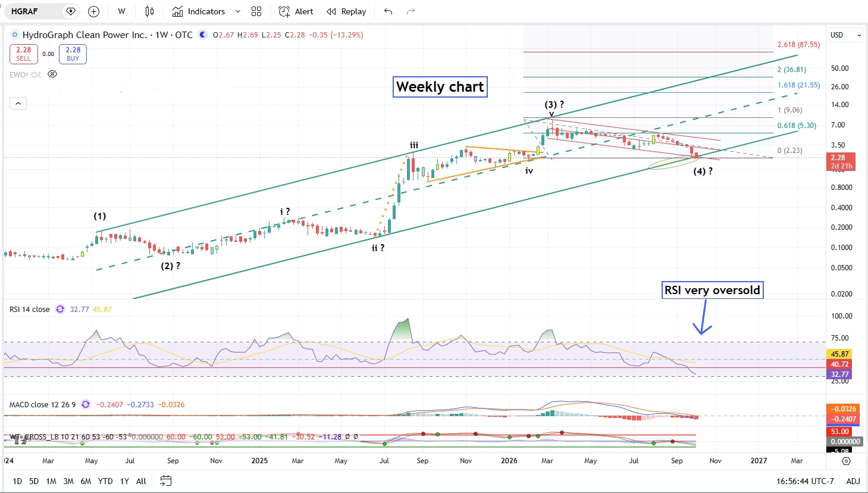Open the go-to-date calendar icon
The height and width of the screenshot is (493, 868).
166,480
